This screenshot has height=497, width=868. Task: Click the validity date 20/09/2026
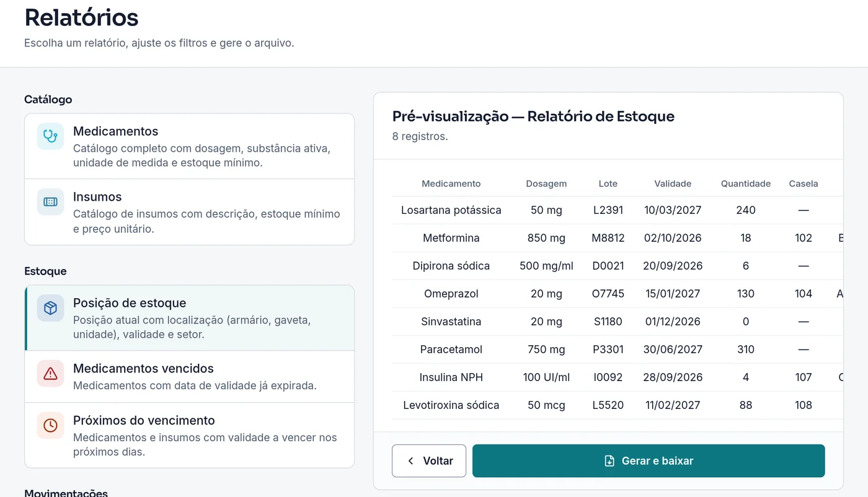tap(673, 266)
